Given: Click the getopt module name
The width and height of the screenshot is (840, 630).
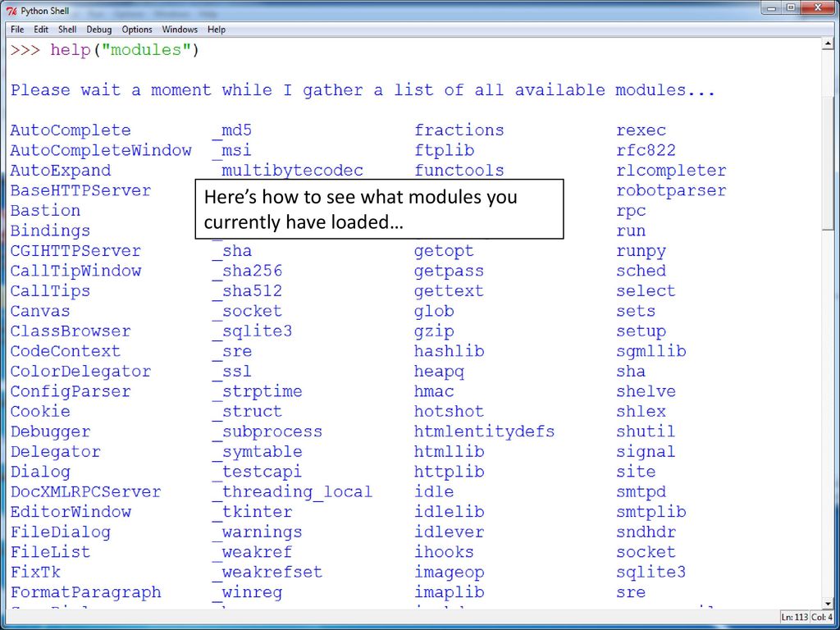Looking at the screenshot, I should point(444,251).
